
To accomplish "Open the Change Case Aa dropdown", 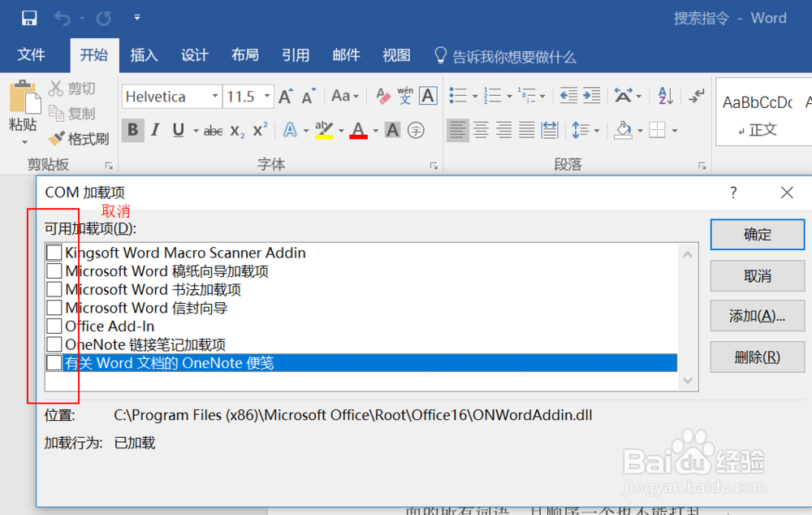I will point(345,97).
